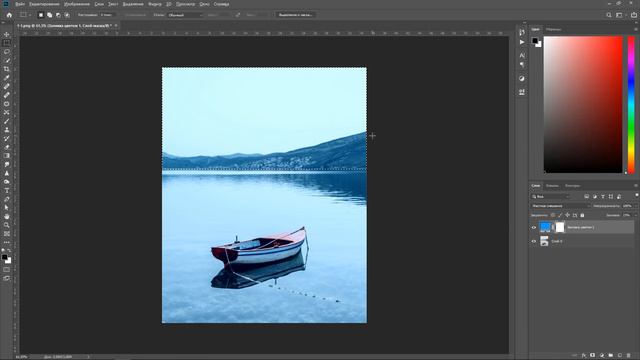Select the Move tool
This screenshot has width=640, height=360.
[7, 35]
